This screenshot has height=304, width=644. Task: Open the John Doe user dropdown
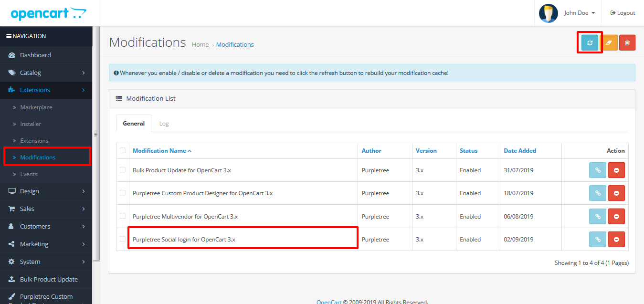point(580,13)
